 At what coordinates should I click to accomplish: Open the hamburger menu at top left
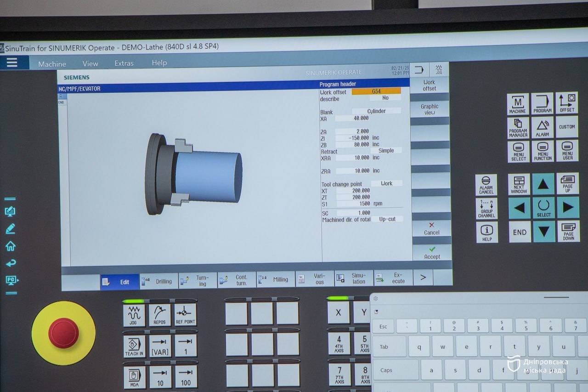tap(12, 62)
